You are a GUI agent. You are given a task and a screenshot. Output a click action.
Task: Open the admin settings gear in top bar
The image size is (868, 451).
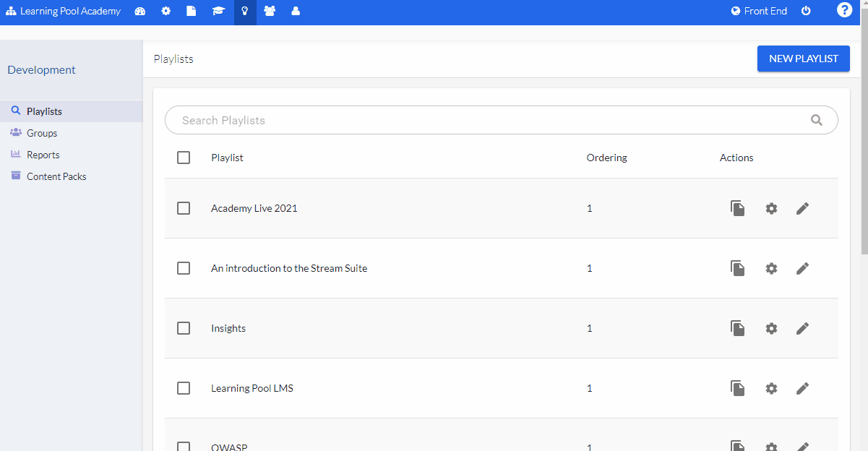pos(166,12)
